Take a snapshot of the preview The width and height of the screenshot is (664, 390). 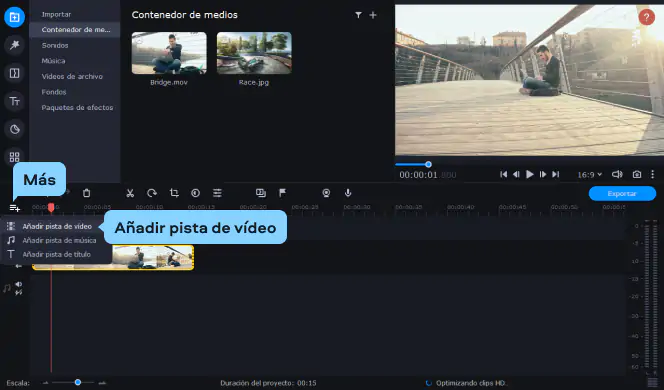[x=637, y=174]
